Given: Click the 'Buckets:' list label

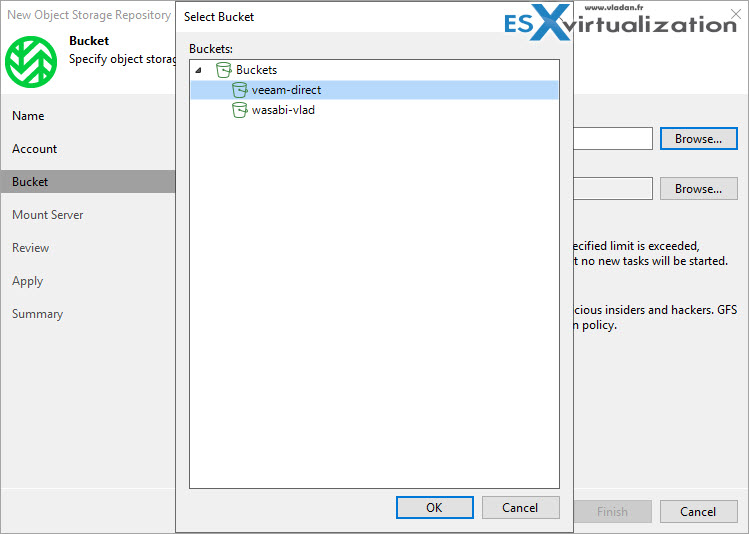Looking at the screenshot, I should tap(211, 49).
